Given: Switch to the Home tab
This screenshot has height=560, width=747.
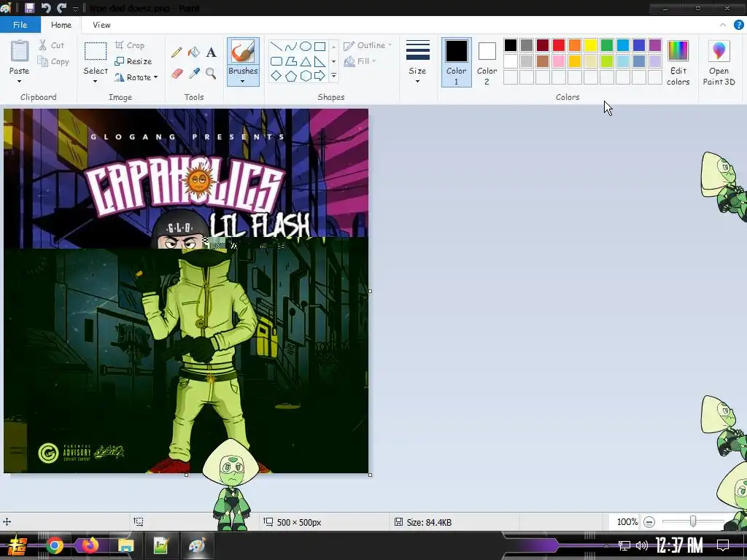Looking at the screenshot, I should 61,25.
